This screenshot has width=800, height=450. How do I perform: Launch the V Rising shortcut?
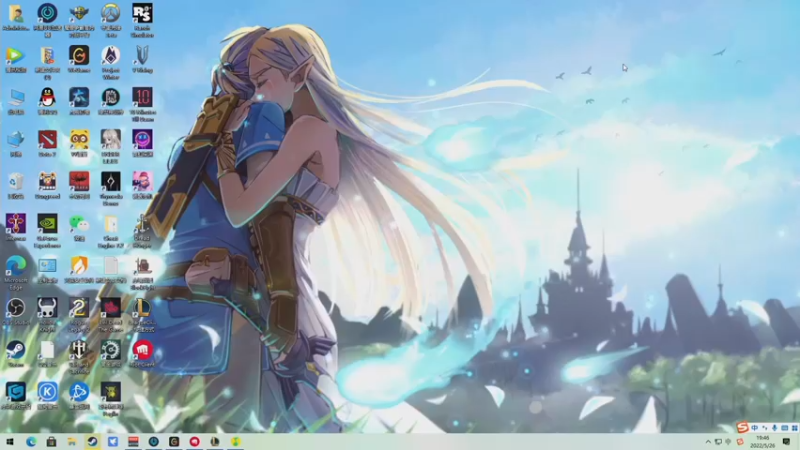click(x=142, y=56)
